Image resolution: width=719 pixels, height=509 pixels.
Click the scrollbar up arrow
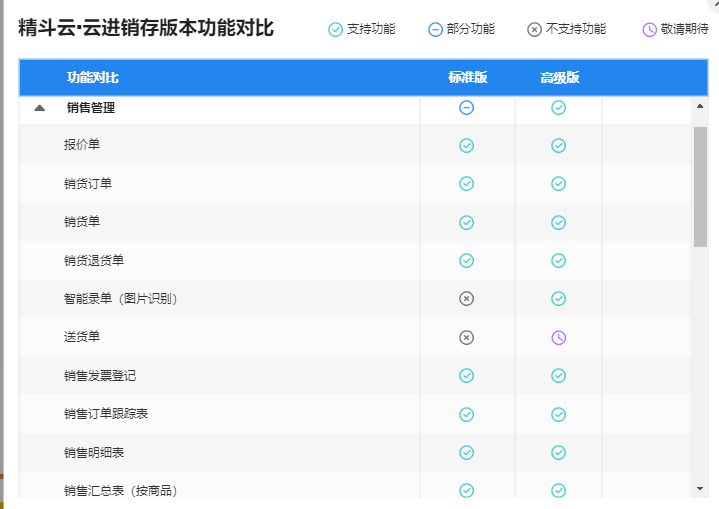[x=700, y=106]
